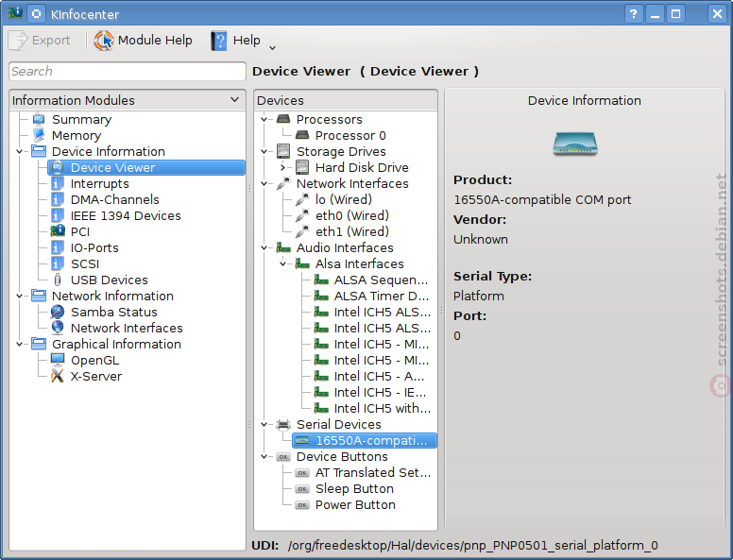The width and height of the screenshot is (733, 560).
Task: Click the pin-on-all-desktops titlebar icon
Action: coord(36,13)
